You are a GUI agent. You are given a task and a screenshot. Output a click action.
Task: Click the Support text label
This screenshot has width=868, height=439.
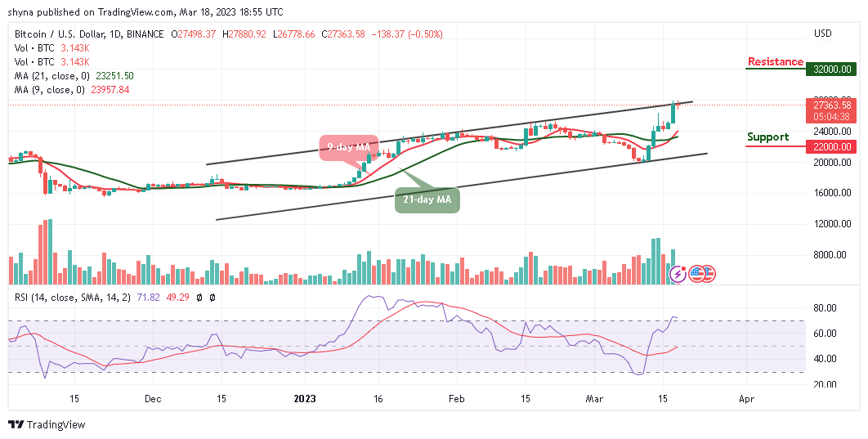(767, 137)
